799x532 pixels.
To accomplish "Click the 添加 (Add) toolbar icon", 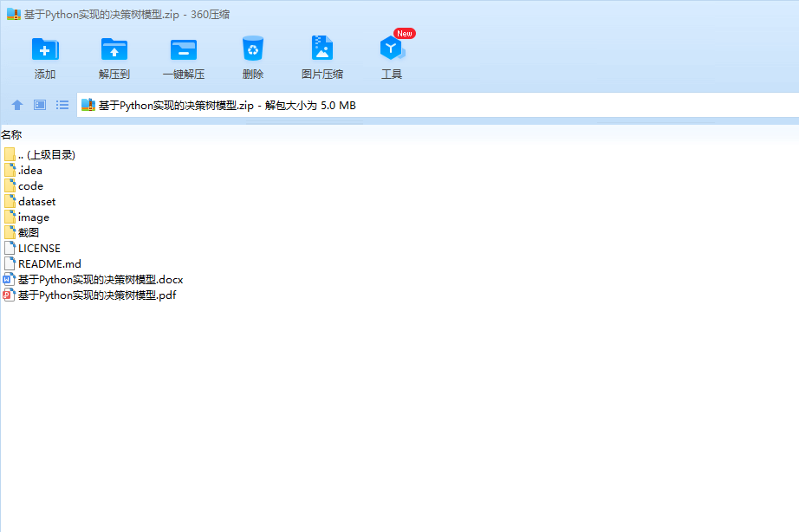I will click(45, 50).
